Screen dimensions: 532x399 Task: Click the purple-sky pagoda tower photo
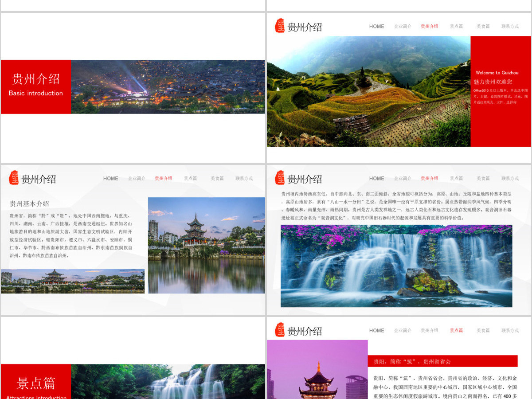(317, 369)
